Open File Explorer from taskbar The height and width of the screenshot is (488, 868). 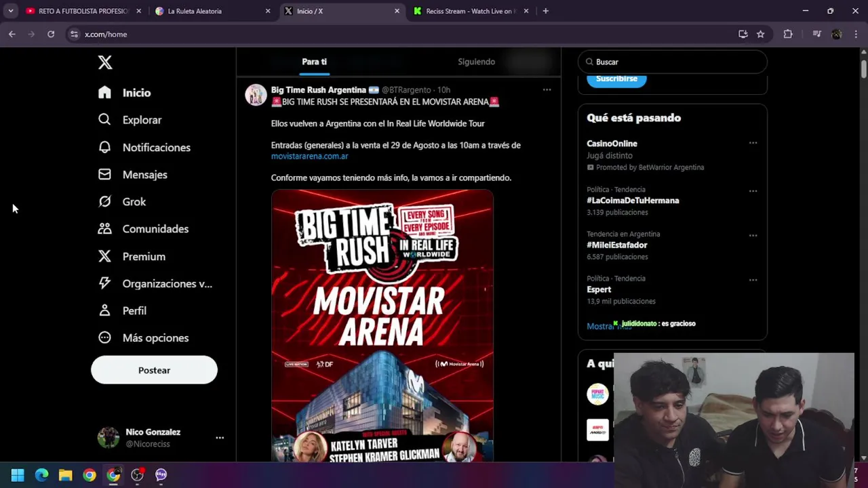65,475
